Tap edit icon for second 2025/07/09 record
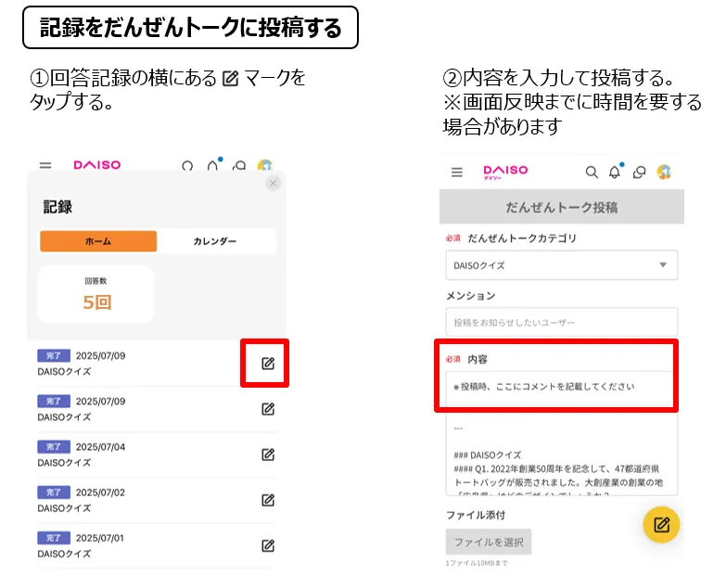Viewport: 726px width, 588px height. (268, 409)
